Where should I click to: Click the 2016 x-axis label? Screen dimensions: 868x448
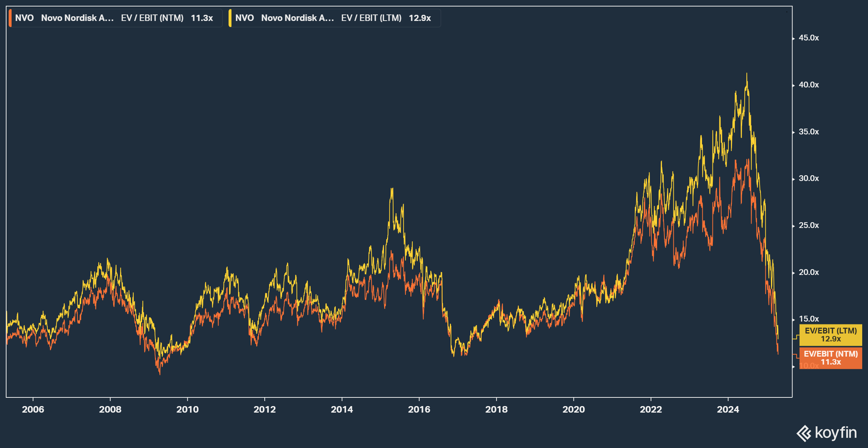click(419, 409)
